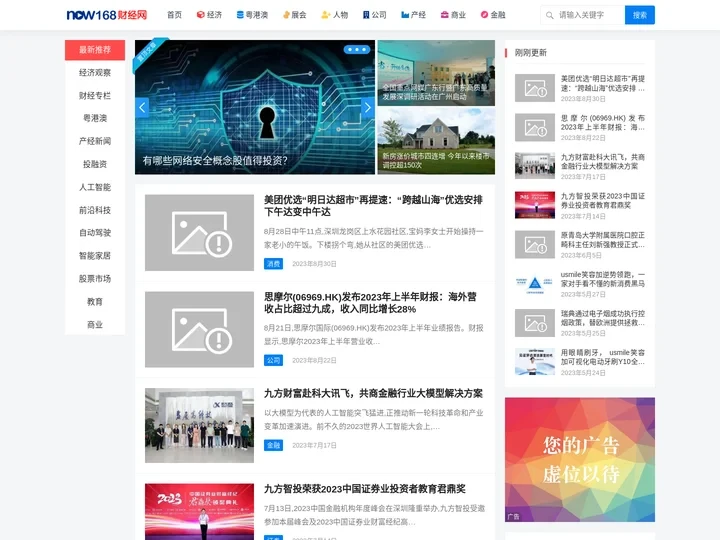This screenshot has height=540, width=720.
Task: Go to previous carousel slide arrow
Action: pyautogui.click(x=142, y=107)
